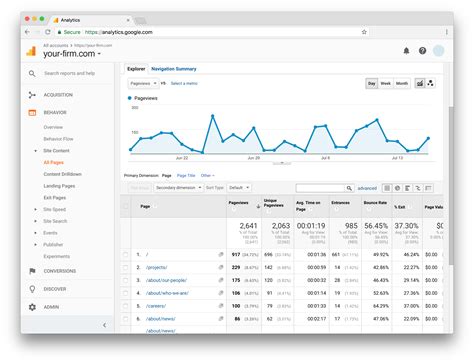The image size is (474, 363).
Task: Open the Sort Type Default dropdown
Action: 239,188
